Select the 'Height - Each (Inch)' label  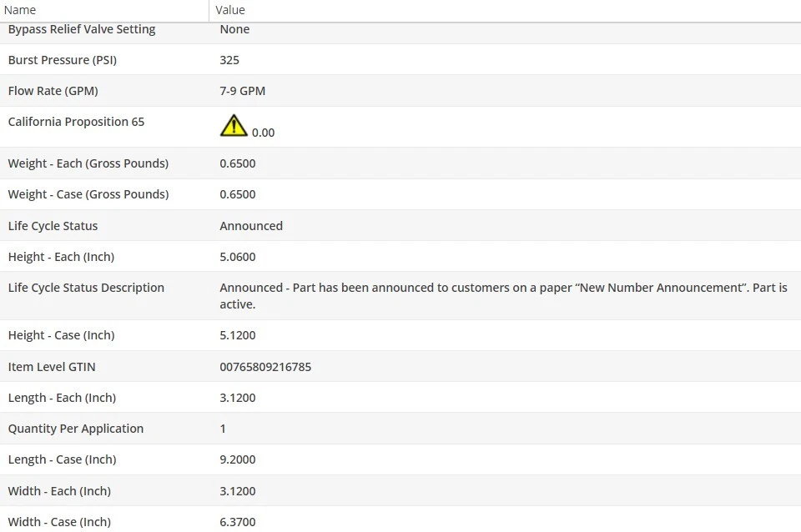pyautogui.click(x=61, y=257)
